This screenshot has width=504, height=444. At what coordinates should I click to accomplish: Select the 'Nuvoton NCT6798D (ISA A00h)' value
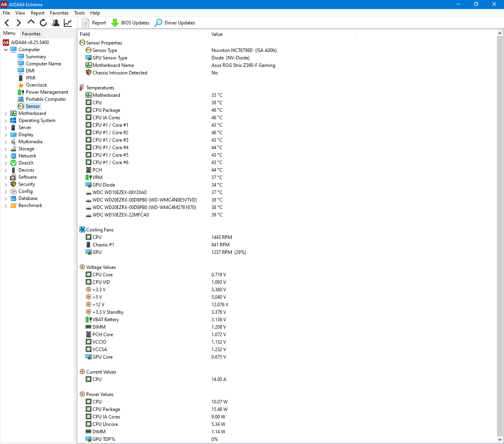(x=244, y=50)
